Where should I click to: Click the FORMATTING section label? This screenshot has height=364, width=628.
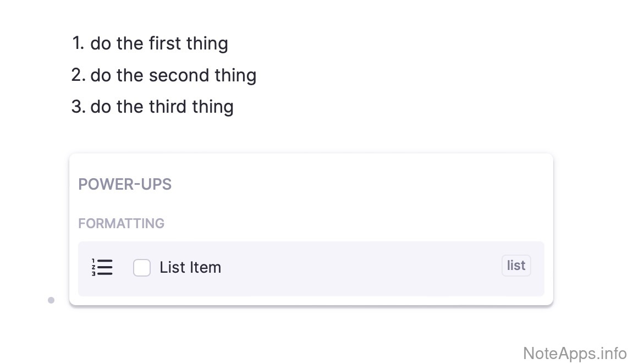coord(122,224)
